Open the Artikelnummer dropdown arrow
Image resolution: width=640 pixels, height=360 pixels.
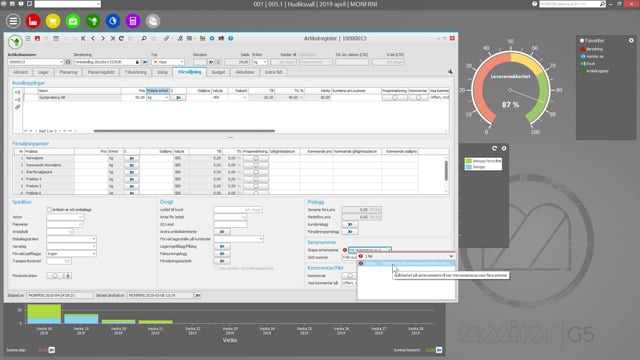click(x=61, y=62)
